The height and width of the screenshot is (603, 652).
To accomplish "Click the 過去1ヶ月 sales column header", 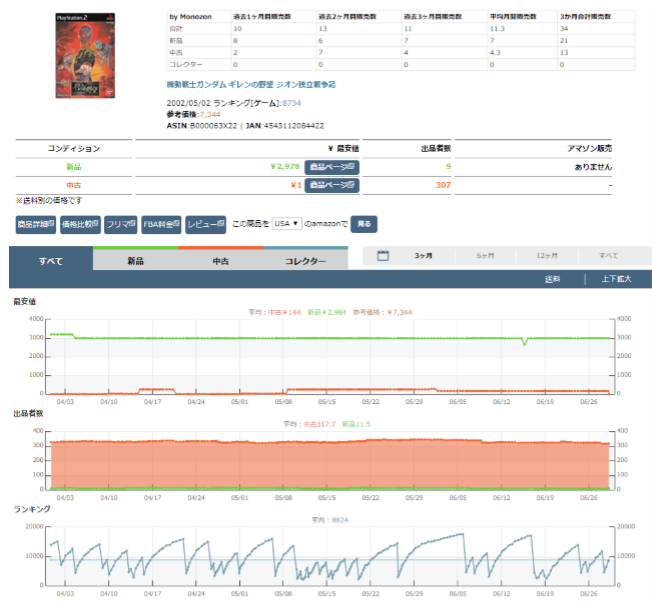I will point(262,17).
